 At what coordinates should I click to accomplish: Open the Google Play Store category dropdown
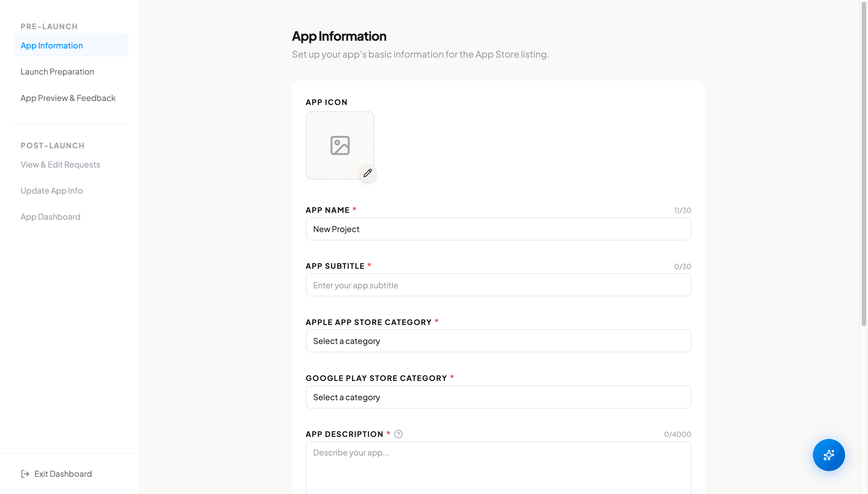click(x=498, y=397)
